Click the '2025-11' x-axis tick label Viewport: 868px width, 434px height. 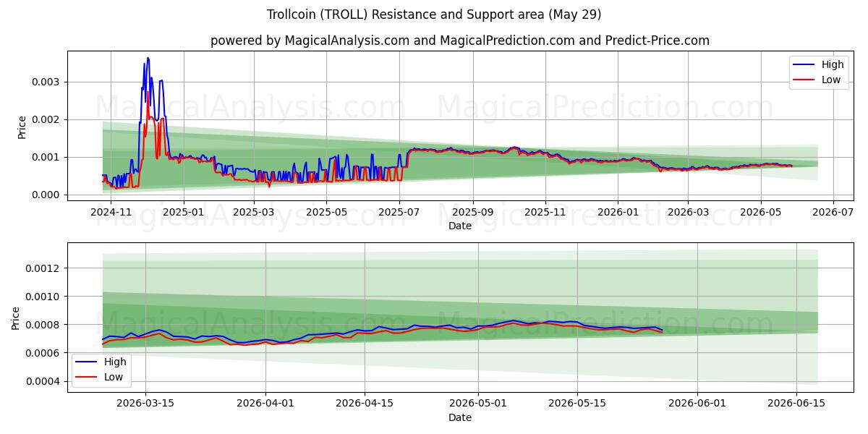545,212
